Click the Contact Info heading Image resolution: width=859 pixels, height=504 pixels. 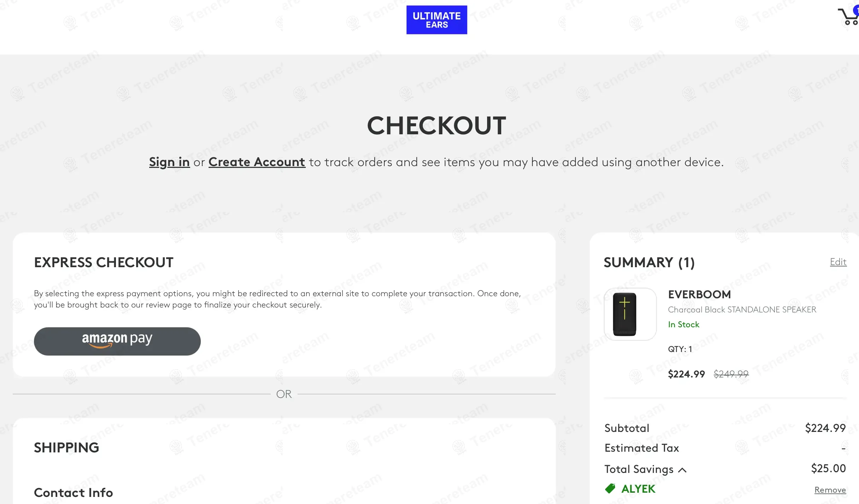tap(74, 493)
